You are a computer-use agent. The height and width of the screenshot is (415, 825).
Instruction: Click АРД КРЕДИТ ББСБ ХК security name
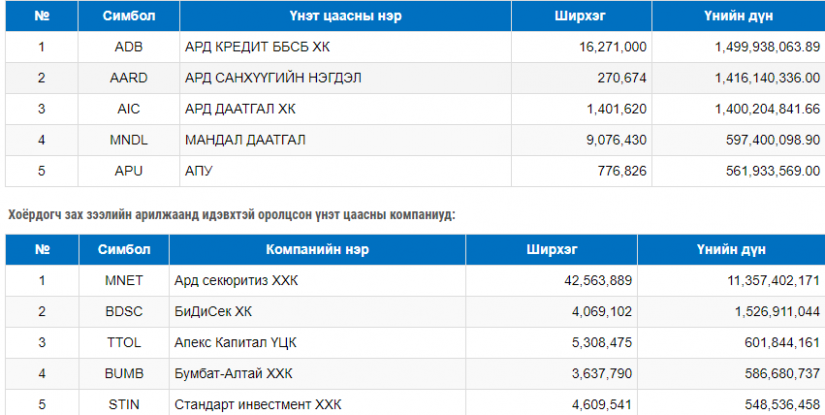coord(257,47)
